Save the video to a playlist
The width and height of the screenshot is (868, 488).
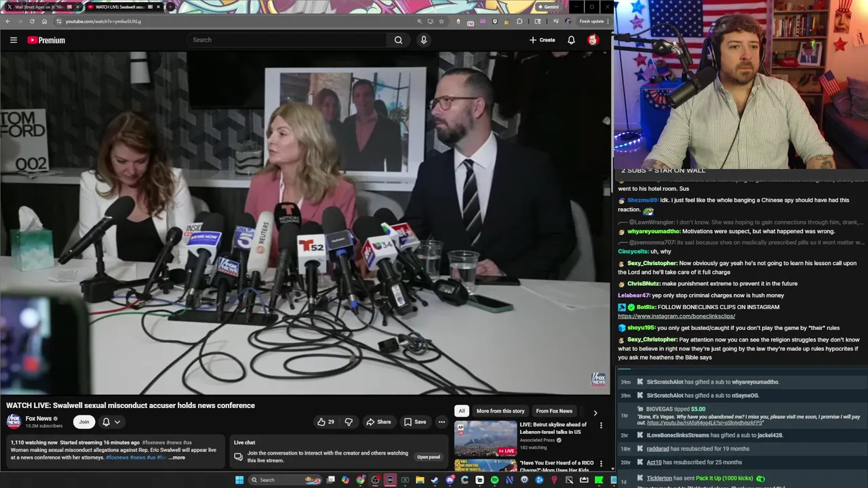pos(415,422)
